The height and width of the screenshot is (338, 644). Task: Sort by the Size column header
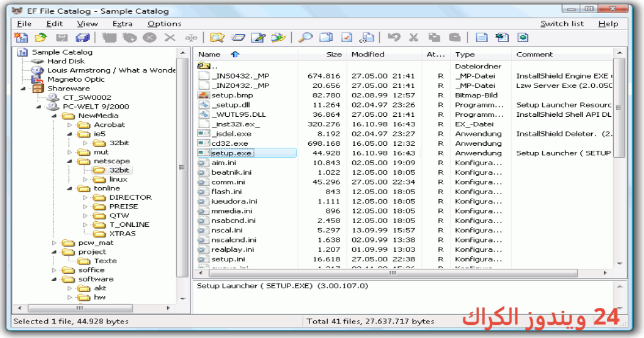(x=322, y=54)
